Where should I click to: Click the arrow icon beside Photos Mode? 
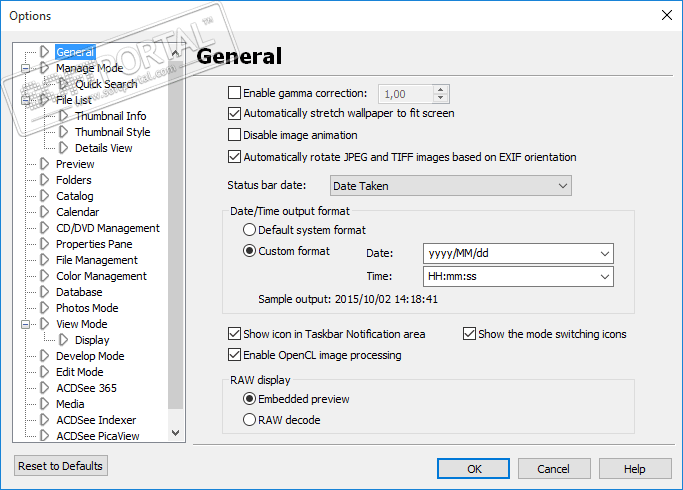click(x=44, y=308)
